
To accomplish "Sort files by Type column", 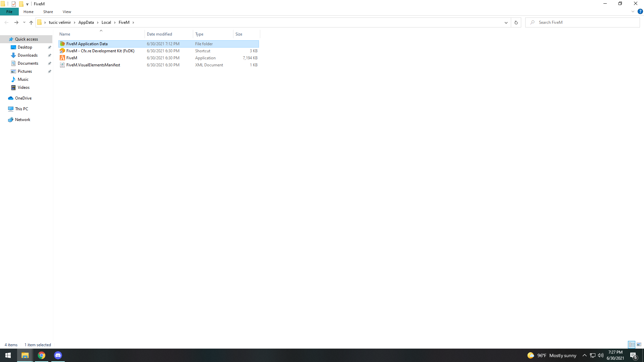I will [213, 34].
